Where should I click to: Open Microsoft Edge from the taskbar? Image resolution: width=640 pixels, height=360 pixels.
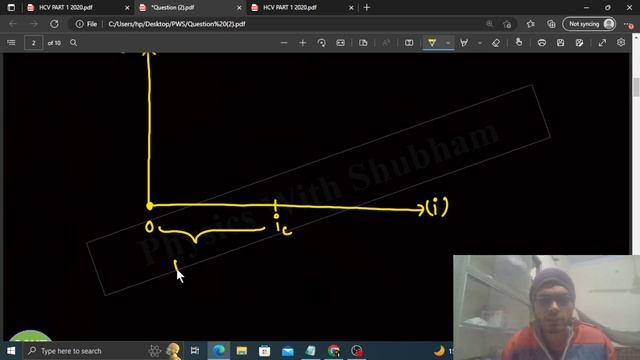219,351
